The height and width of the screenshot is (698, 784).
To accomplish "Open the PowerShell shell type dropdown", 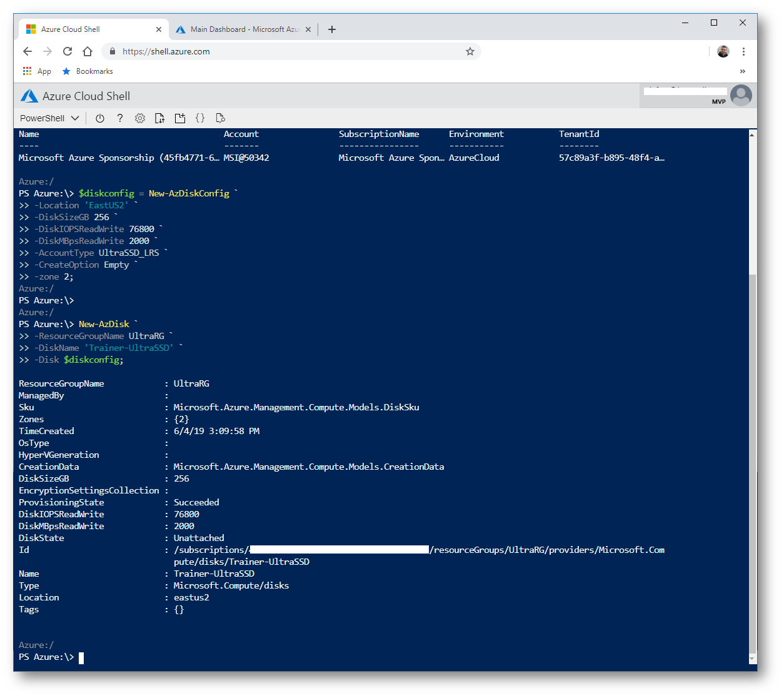I will (x=49, y=118).
